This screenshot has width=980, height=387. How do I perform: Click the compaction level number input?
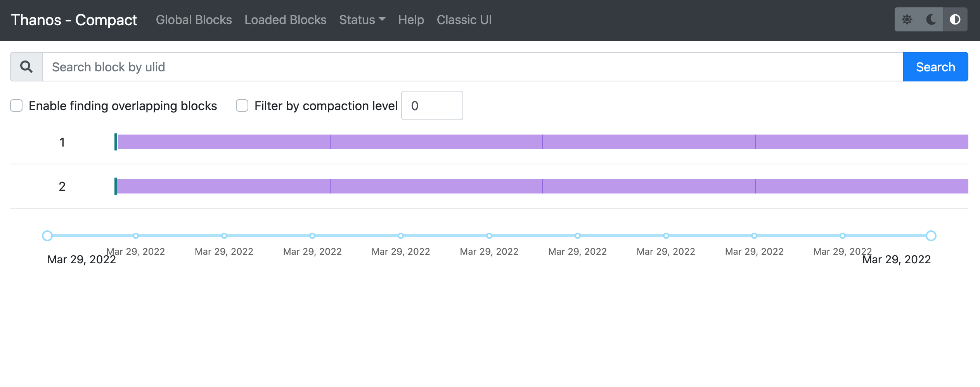point(432,105)
